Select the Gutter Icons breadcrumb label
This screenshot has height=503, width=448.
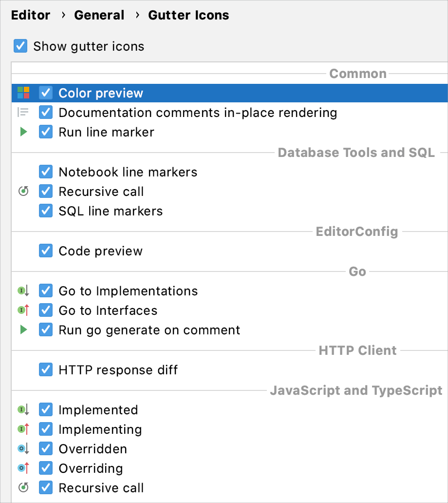(188, 15)
